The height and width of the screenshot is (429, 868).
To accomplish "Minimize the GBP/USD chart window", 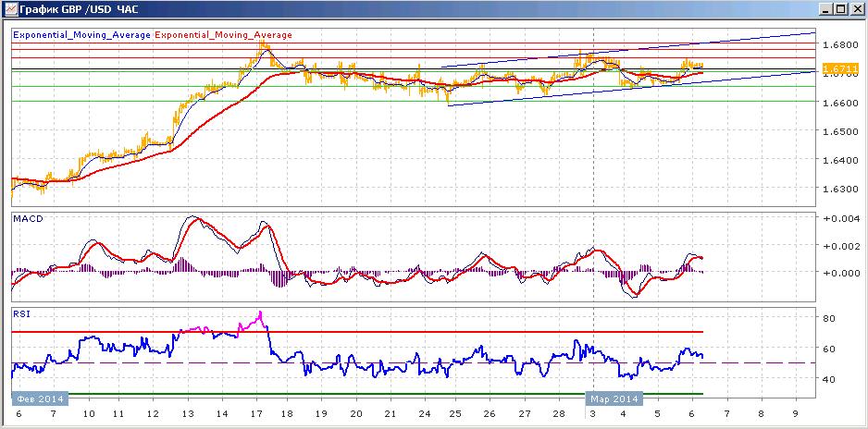I will click(827, 9).
